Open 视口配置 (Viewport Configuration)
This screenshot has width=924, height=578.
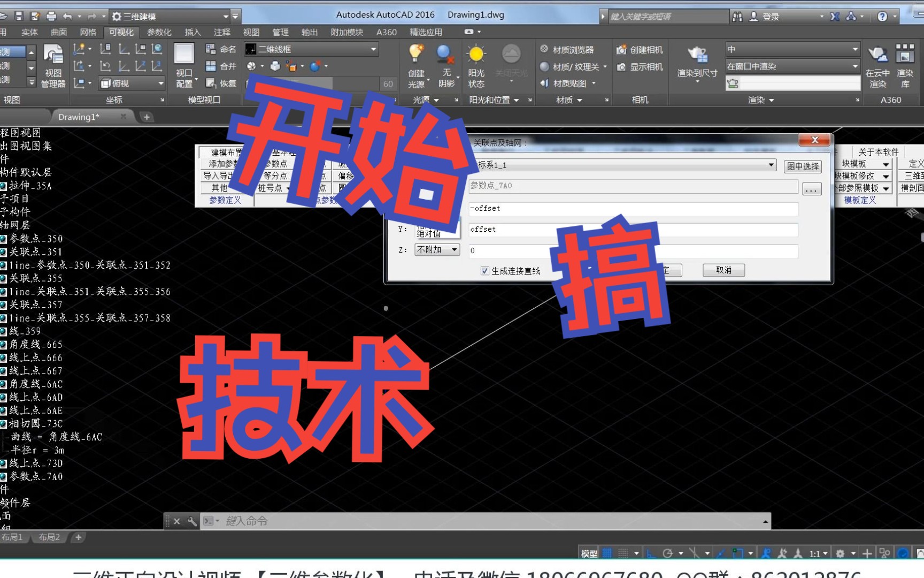(184, 64)
